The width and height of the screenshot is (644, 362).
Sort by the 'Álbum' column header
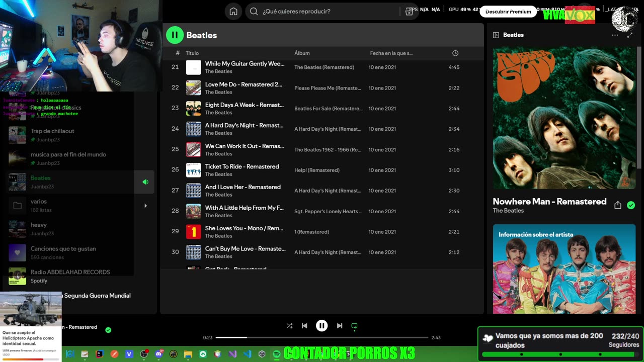pos(302,53)
